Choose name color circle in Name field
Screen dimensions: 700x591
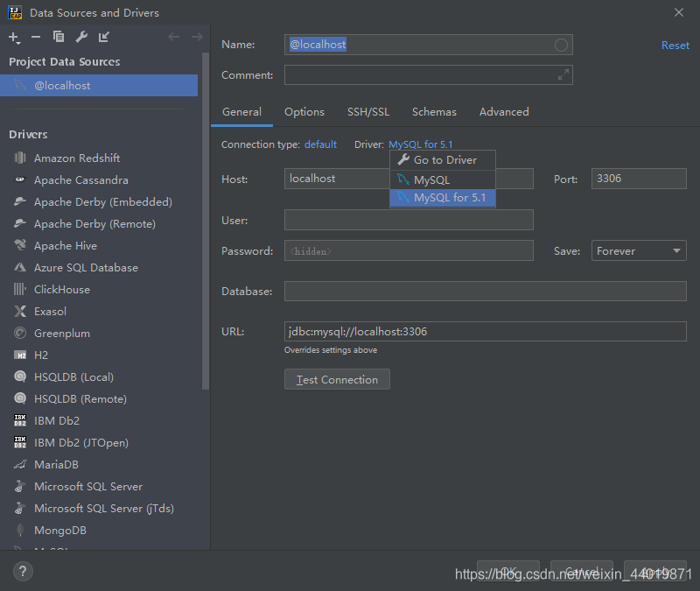(561, 46)
